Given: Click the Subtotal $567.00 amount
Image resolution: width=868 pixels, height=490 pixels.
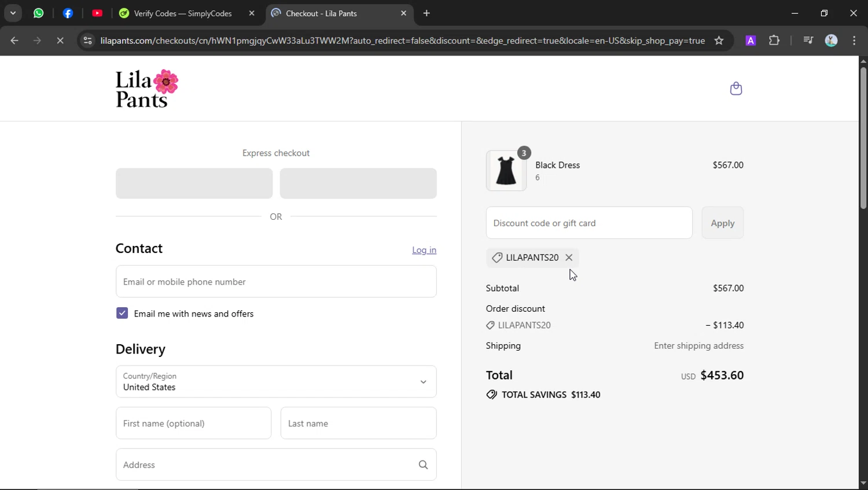Looking at the screenshot, I should tap(728, 288).
